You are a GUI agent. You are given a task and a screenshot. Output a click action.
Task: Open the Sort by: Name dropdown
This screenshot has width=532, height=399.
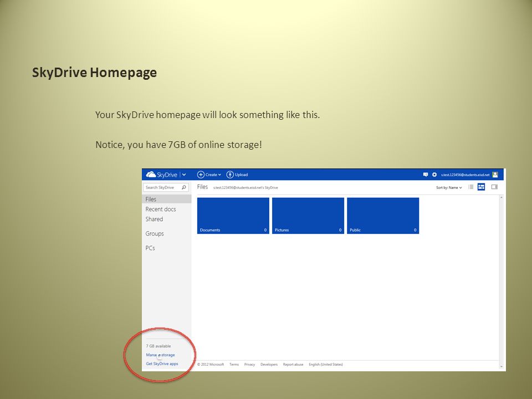pos(449,188)
